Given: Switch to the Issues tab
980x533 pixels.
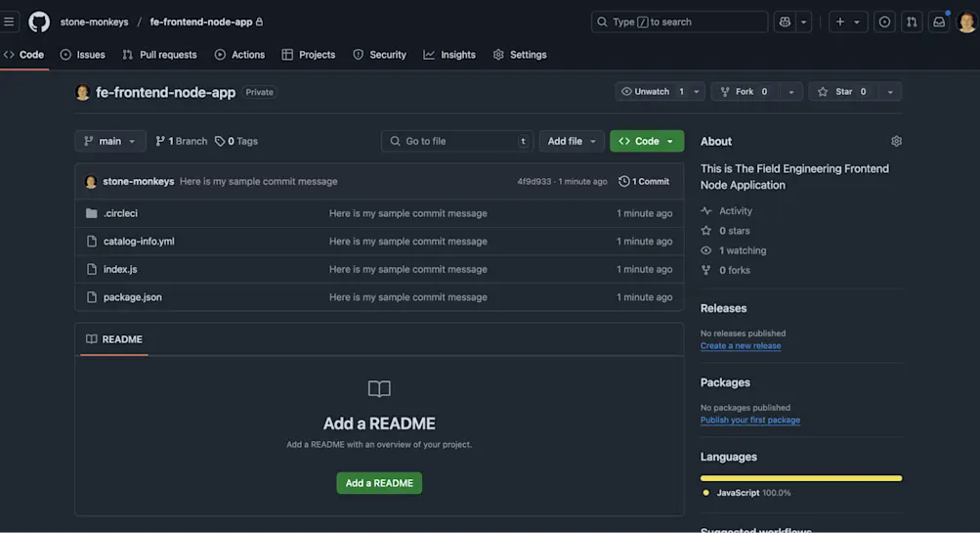Looking at the screenshot, I should [82, 55].
